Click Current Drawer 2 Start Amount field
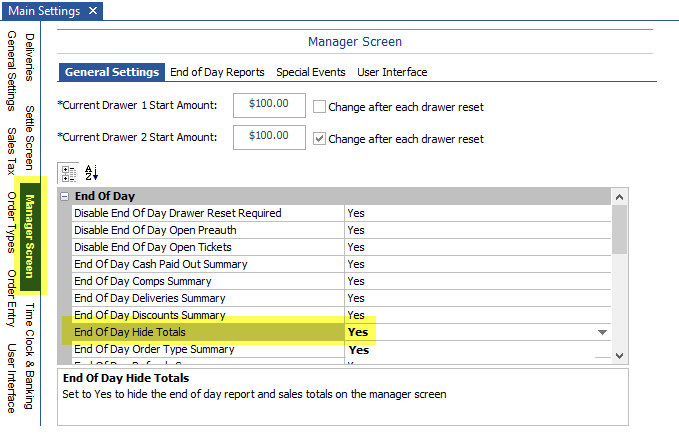Viewport: 679px width, 434px height. click(x=269, y=137)
